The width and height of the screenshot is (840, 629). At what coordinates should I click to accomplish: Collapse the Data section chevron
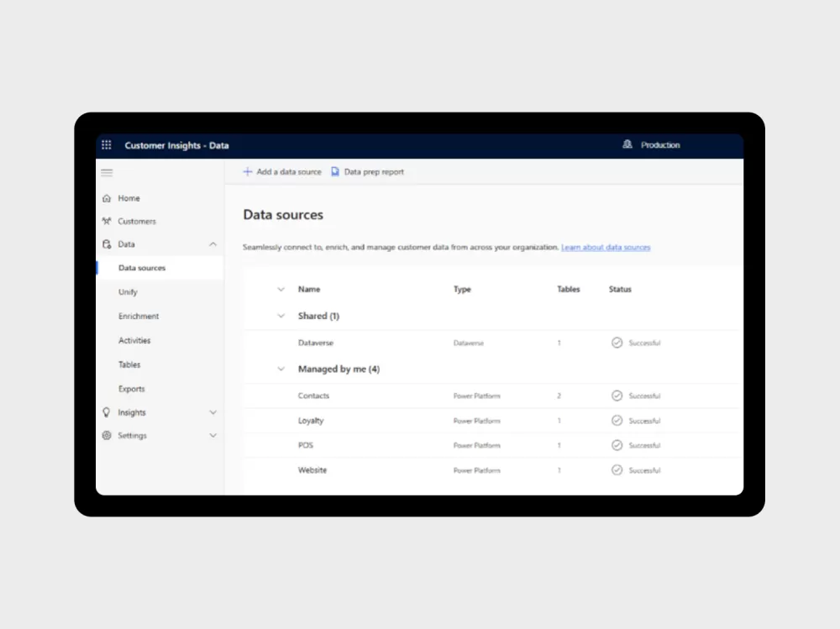[213, 244]
